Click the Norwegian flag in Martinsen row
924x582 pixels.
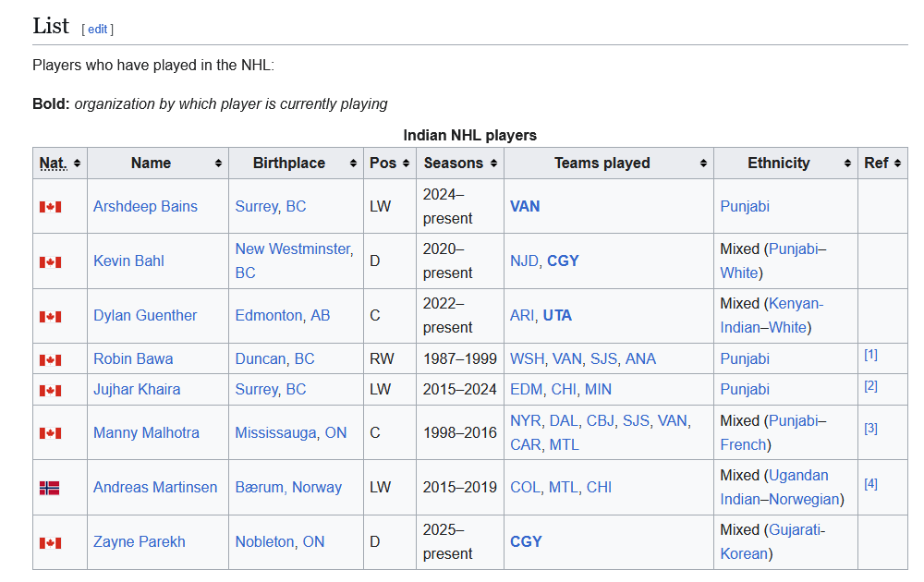[50, 488]
